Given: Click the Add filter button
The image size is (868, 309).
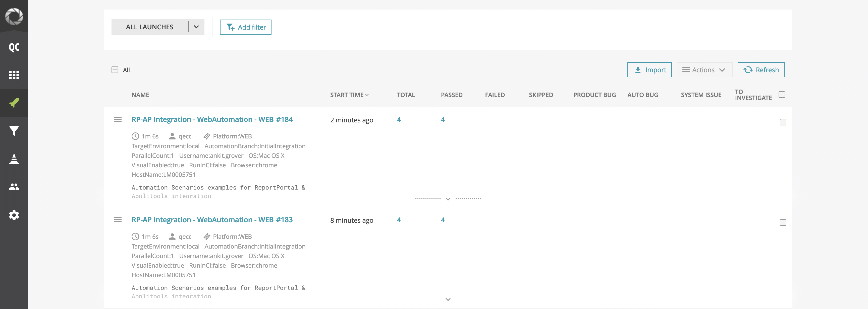Looking at the screenshot, I should coord(246,27).
